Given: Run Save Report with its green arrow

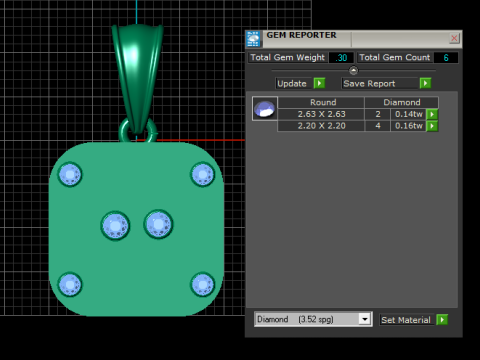Looking at the screenshot, I should [x=425, y=83].
